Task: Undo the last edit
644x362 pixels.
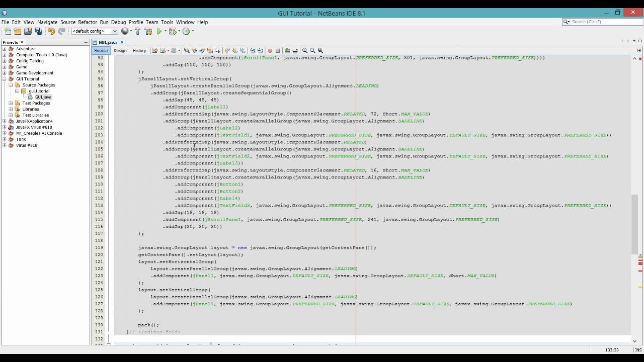Action: (51, 31)
